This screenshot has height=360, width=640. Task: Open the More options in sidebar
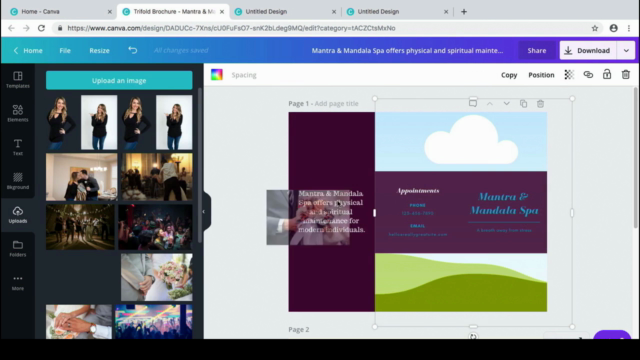tap(18, 282)
